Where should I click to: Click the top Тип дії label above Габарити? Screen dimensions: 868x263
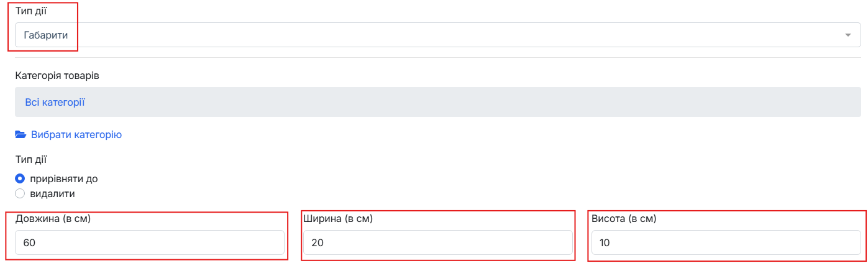30,11
